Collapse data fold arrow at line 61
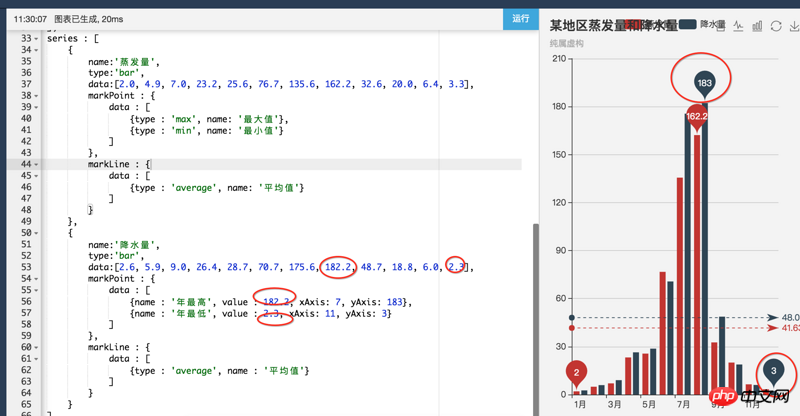 click(36, 359)
